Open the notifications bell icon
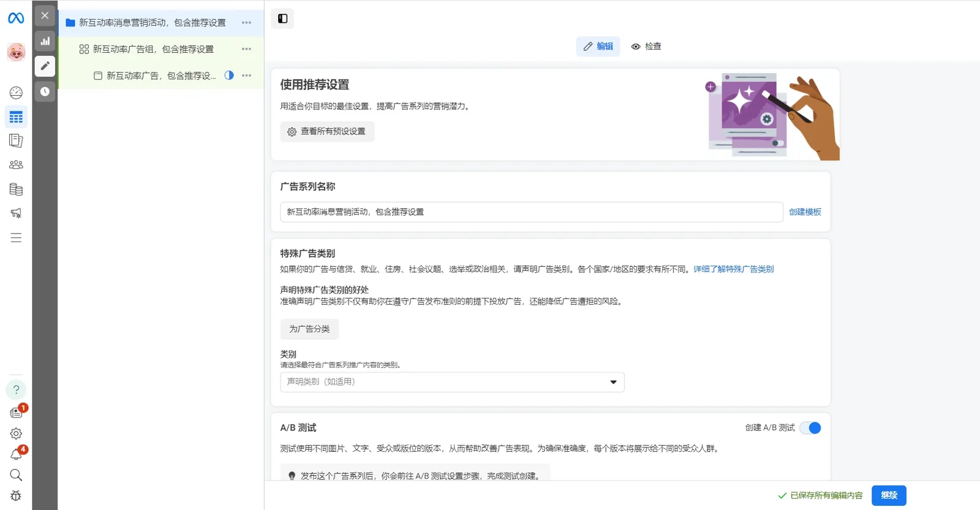The width and height of the screenshot is (980, 510). (16, 454)
